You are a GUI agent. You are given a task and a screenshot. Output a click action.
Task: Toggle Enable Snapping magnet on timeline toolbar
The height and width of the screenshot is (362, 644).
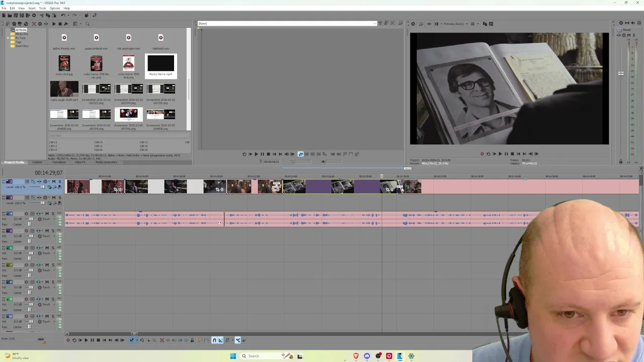click(x=214, y=340)
